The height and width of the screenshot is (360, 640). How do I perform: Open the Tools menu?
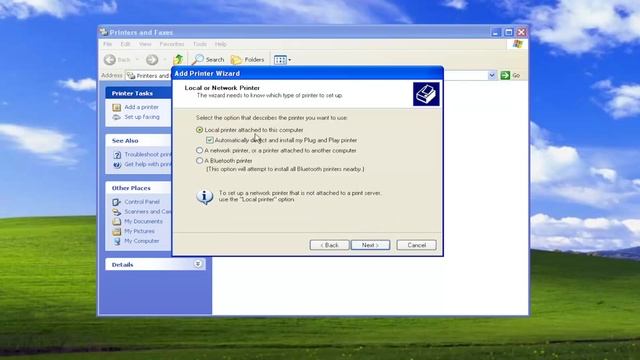click(x=200, y=44)
